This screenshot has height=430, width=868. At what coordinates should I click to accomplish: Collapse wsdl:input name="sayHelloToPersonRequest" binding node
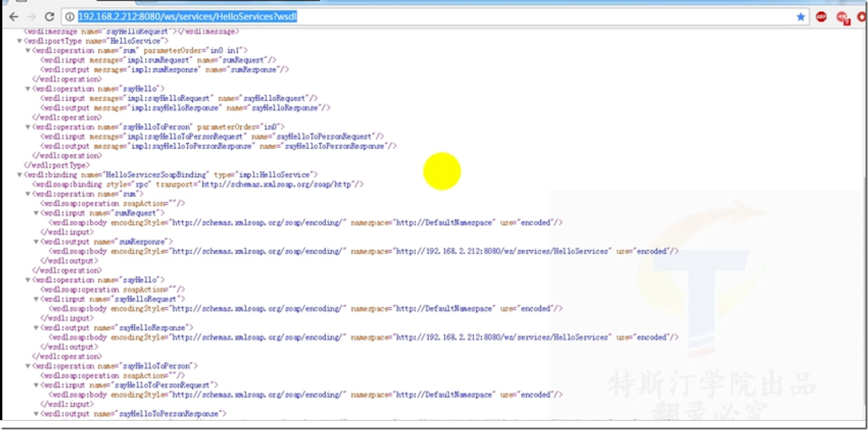pos(35,385)
